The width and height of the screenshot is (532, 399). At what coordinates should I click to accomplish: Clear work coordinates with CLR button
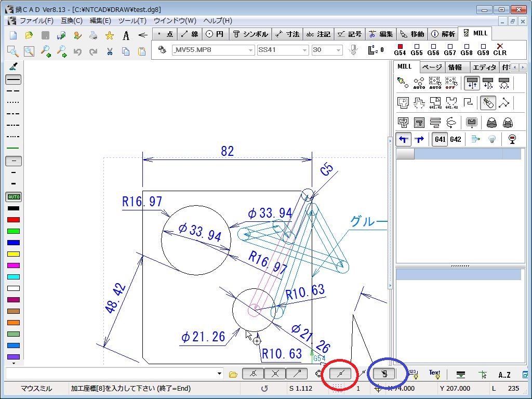500,49
